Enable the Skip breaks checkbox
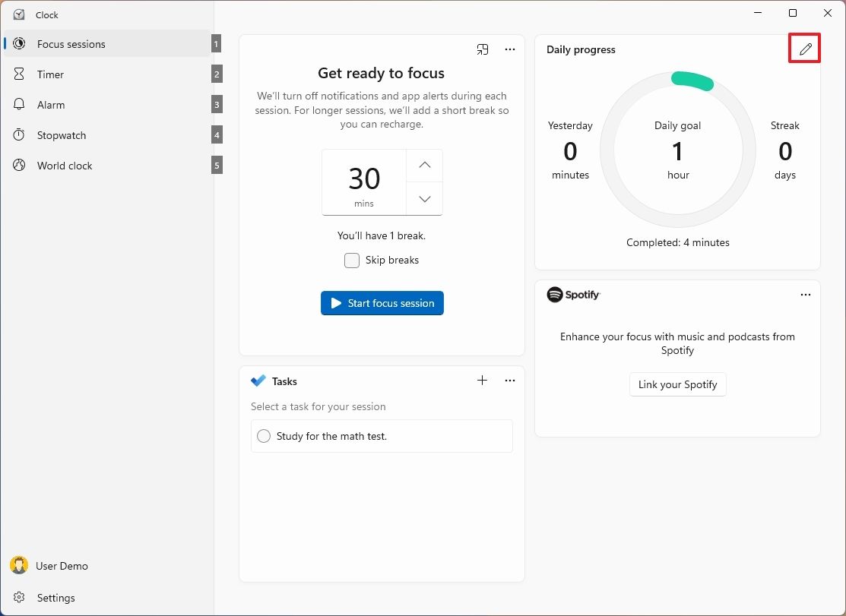 [x=352, y=260]
